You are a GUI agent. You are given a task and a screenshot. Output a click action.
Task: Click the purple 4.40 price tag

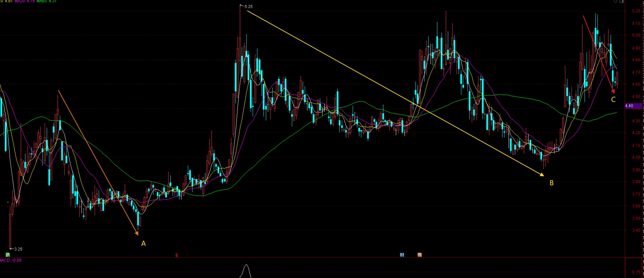click(632, 106)
